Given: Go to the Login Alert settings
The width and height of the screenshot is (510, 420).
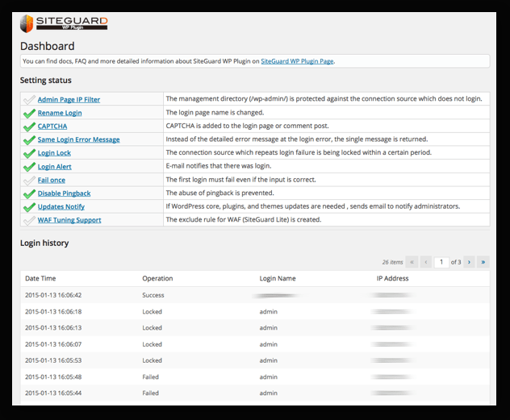Looking at the screenshot, I should click(x=55, y=167).
